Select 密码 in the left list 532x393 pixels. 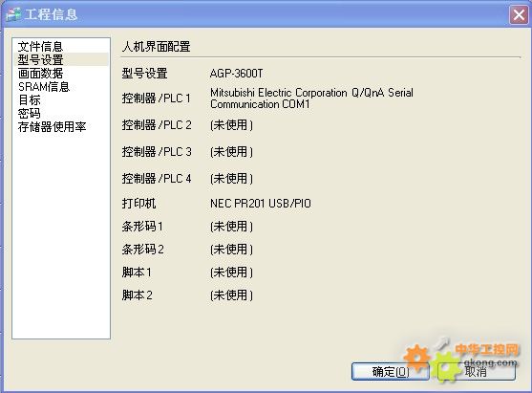pos(30,113)
